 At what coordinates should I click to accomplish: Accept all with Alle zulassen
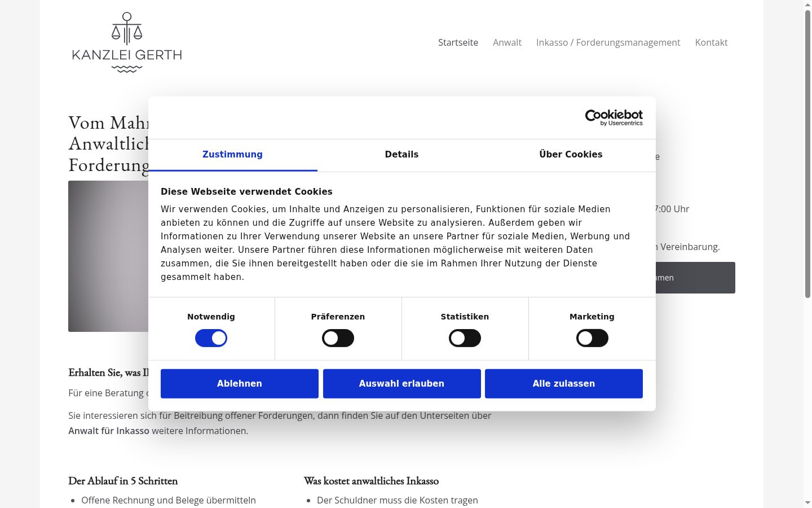point(564,384)
